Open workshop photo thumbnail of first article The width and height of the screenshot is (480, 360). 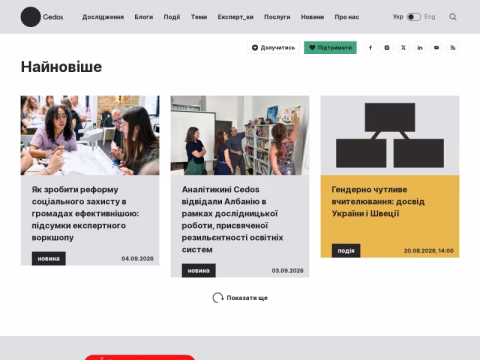(x=90, y=135)
